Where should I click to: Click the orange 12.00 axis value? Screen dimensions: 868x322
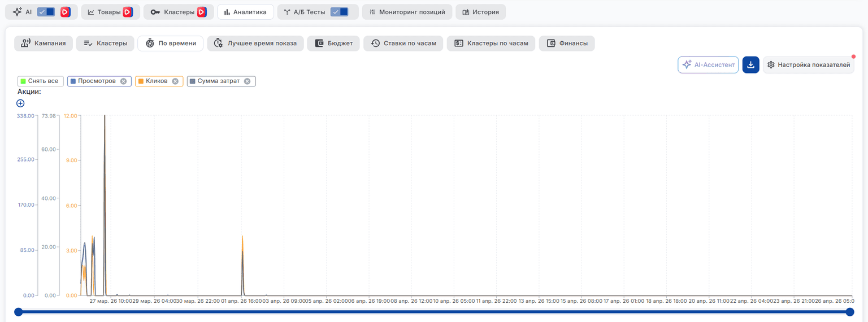(70, 116)
